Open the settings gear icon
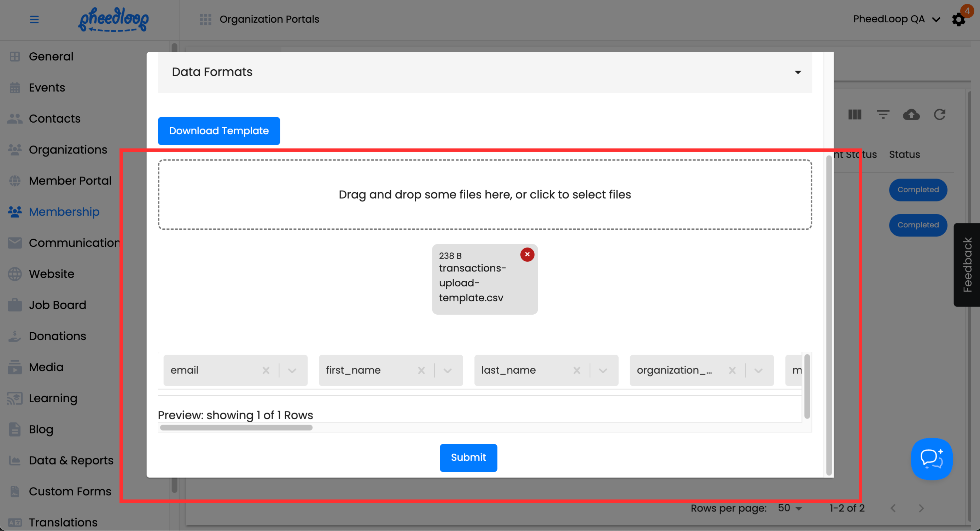 [x=958, y=19]
